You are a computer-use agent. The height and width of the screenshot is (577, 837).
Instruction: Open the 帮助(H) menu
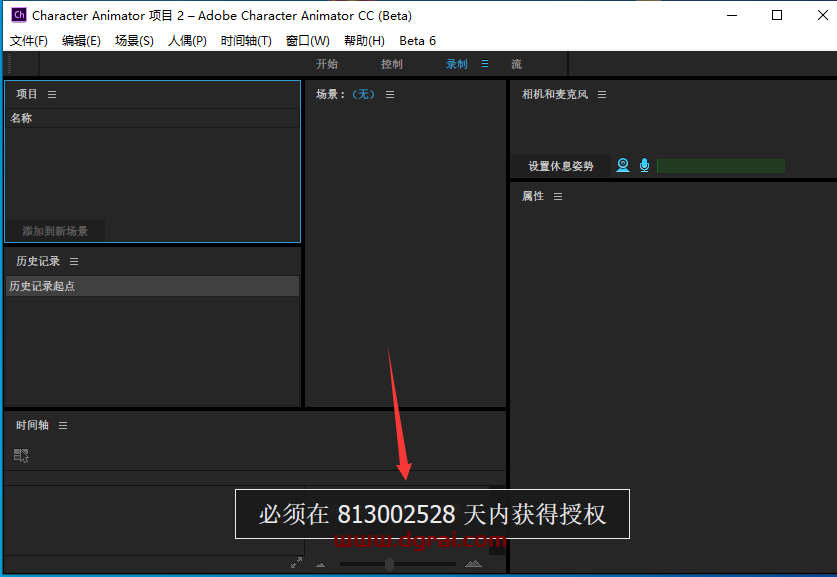[364, 41]
